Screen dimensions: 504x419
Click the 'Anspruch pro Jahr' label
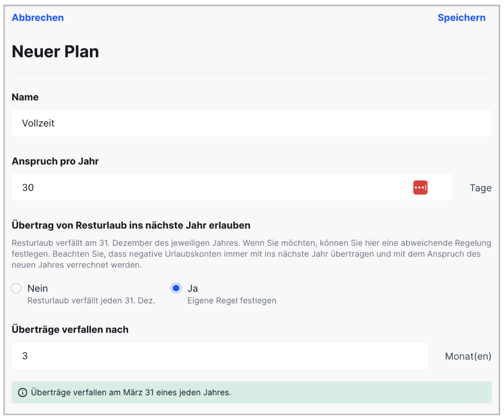point(55,161)
